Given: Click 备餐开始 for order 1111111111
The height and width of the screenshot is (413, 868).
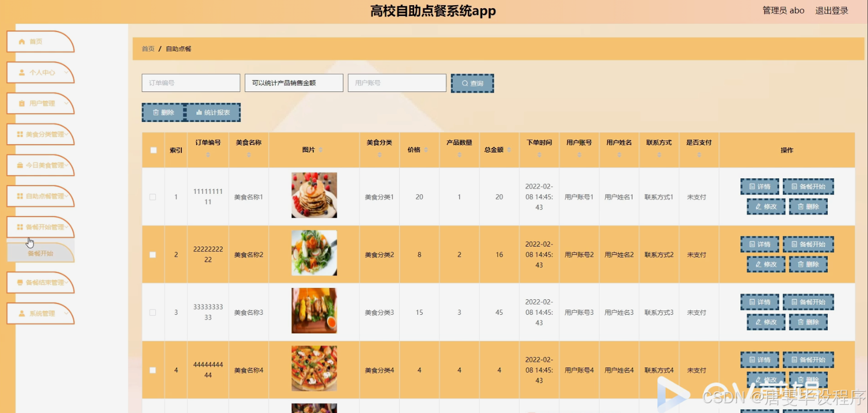Looking at the screenshot, I should (808, 187).
